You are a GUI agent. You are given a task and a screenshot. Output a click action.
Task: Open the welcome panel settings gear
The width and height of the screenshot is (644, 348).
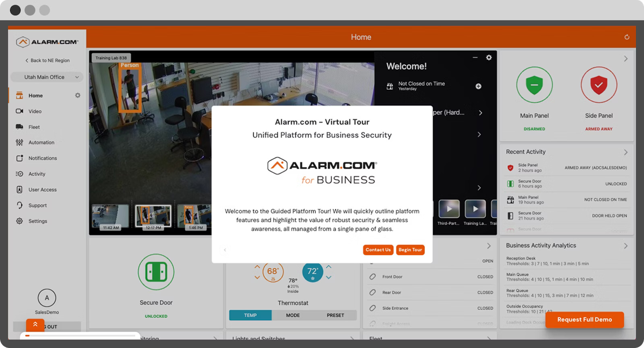[x=489, y=58]
